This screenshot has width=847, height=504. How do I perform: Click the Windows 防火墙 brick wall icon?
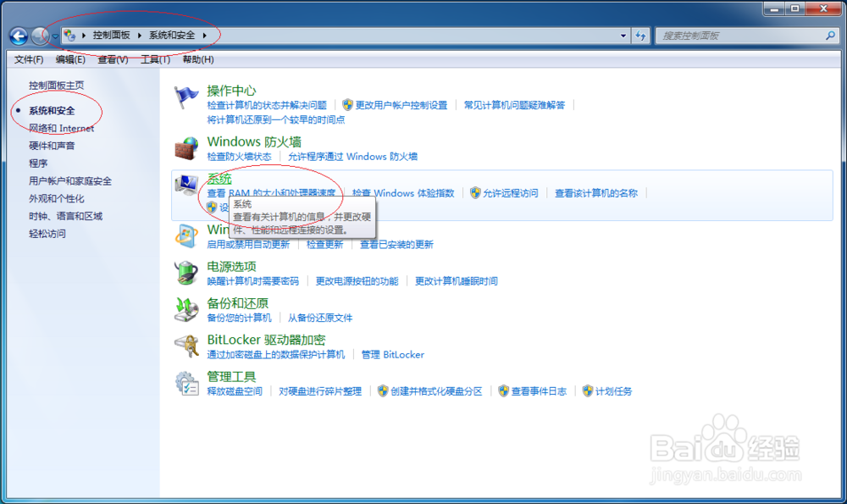point(185,149)
